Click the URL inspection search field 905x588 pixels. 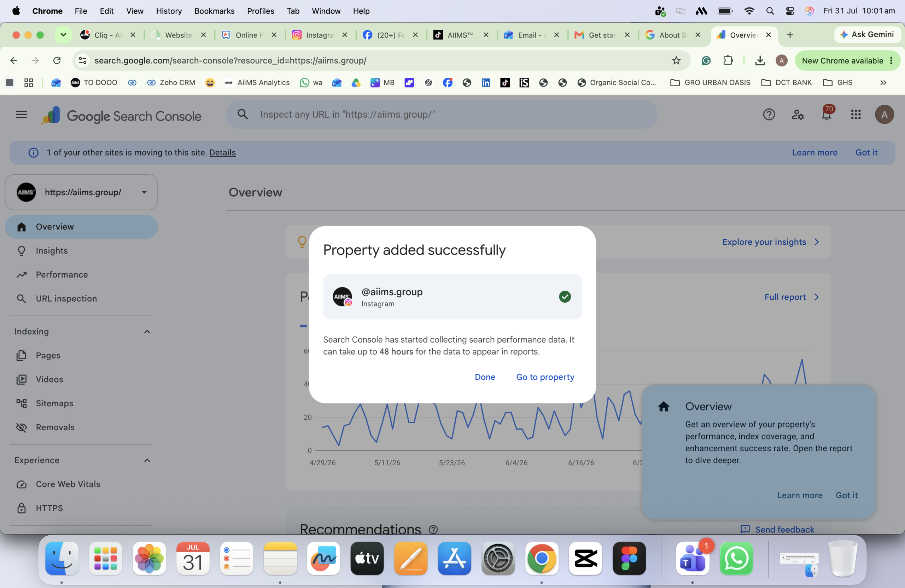442,115
